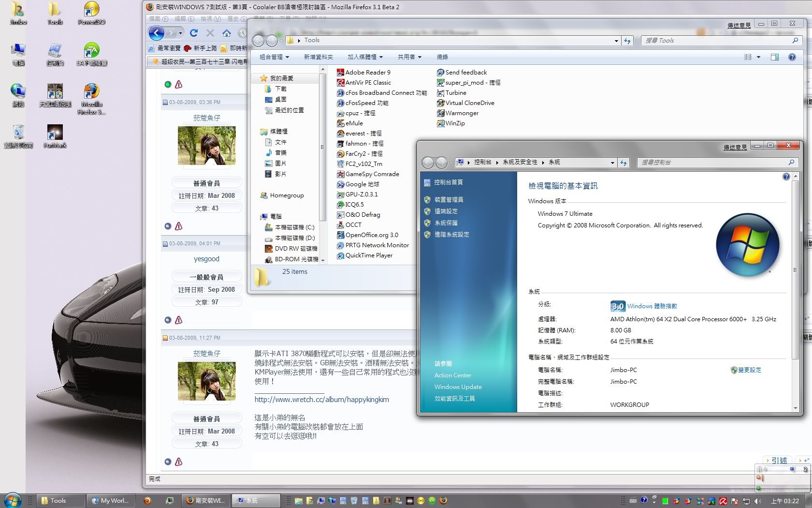Viewport: 812px width, 508px height.
Task: Open view options dropdown in Tools explorer
Action: coord(758,57)
